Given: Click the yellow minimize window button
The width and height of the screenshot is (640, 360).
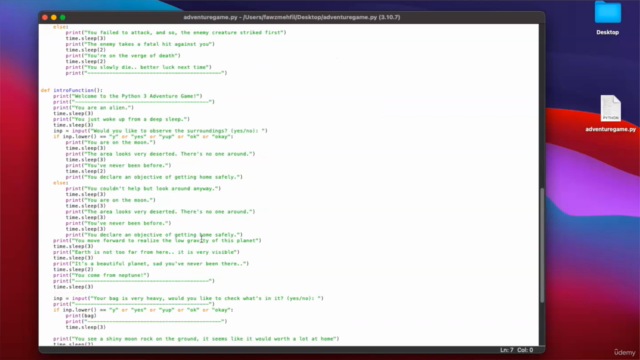Looking at the screenshot, I should (x=54, y=17).
